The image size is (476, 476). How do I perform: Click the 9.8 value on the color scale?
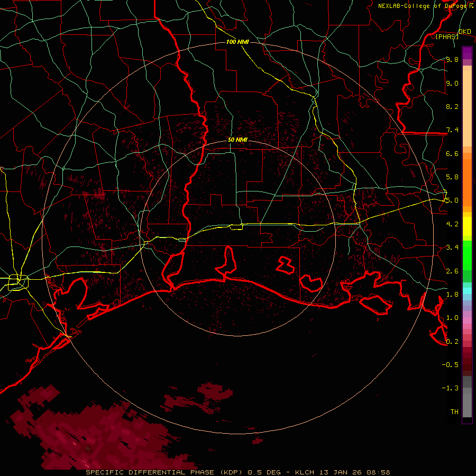(452, 60)
